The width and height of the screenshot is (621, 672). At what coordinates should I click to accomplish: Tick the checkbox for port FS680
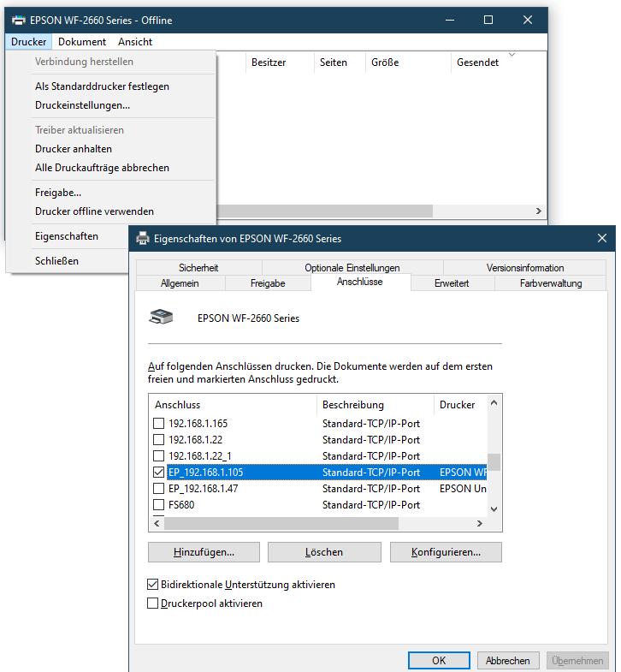click(158, 505)
